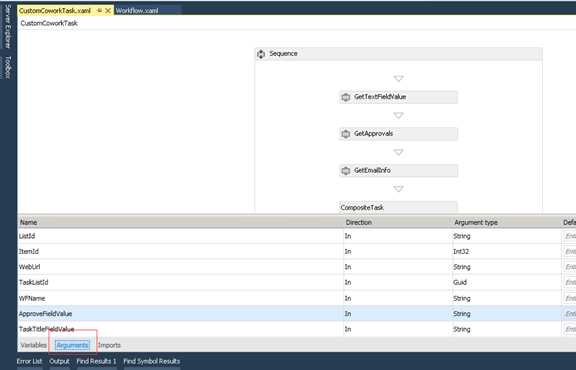
Task: Open the Error List panel
Action: 29,361
